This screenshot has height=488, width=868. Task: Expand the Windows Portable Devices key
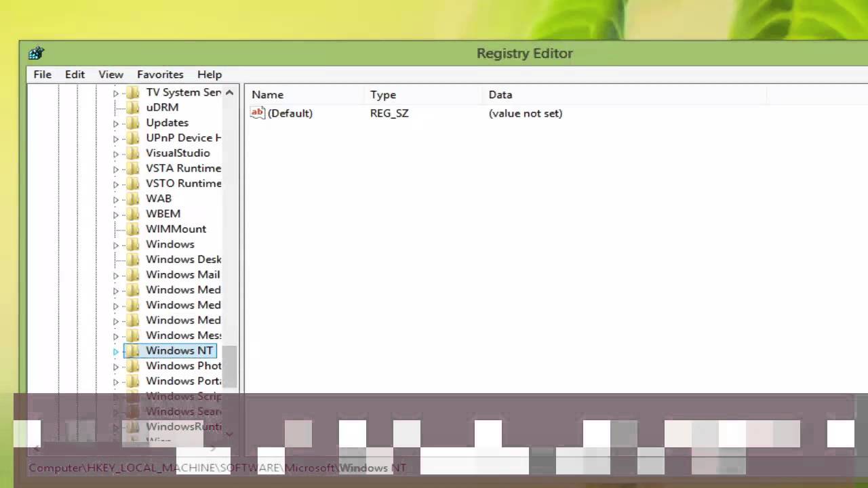(x=115, y=382)
